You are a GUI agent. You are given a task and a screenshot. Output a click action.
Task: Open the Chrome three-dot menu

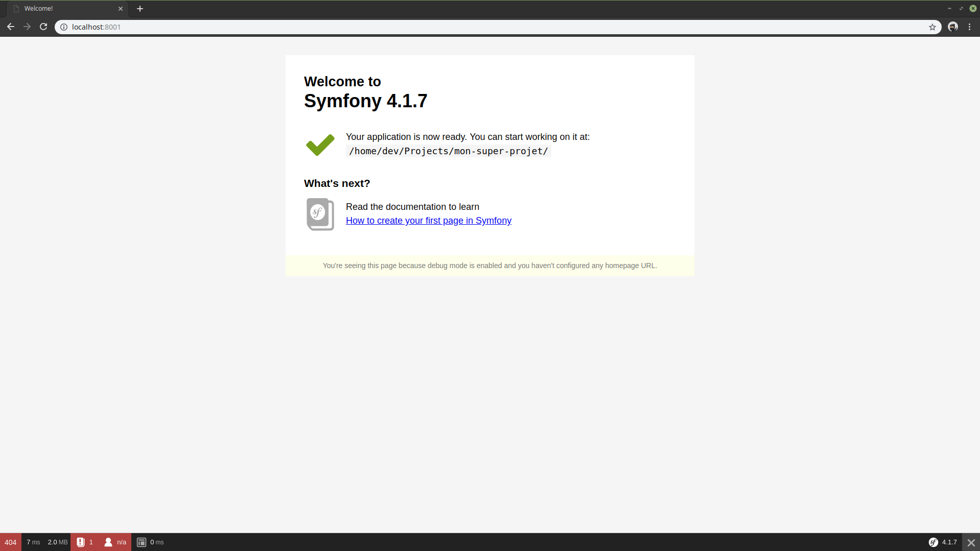[969, 27]
